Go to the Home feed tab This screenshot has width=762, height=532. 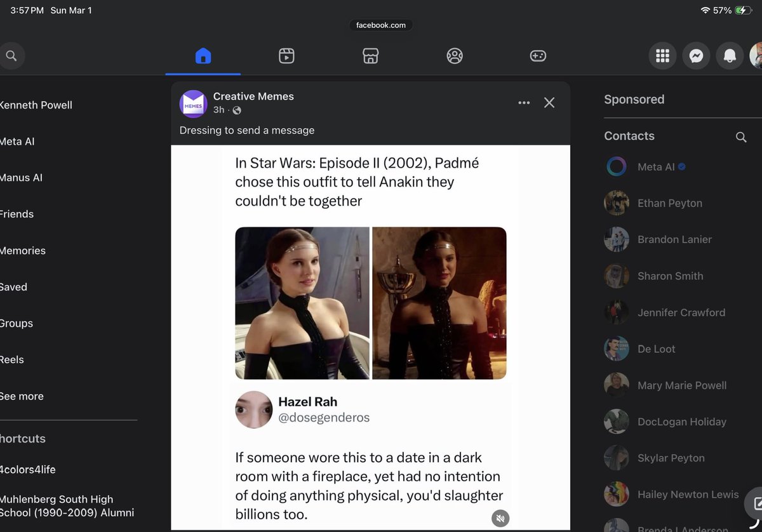click(203, 56)
